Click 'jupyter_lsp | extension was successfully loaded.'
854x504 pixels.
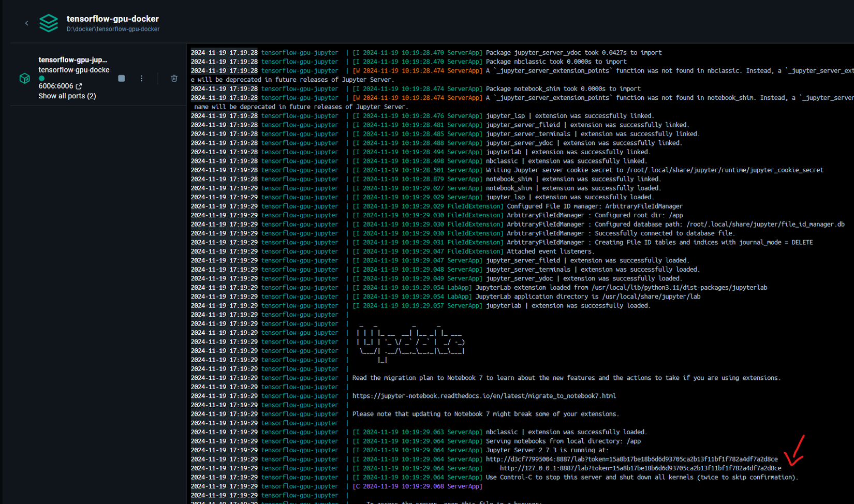pos(570,198)
